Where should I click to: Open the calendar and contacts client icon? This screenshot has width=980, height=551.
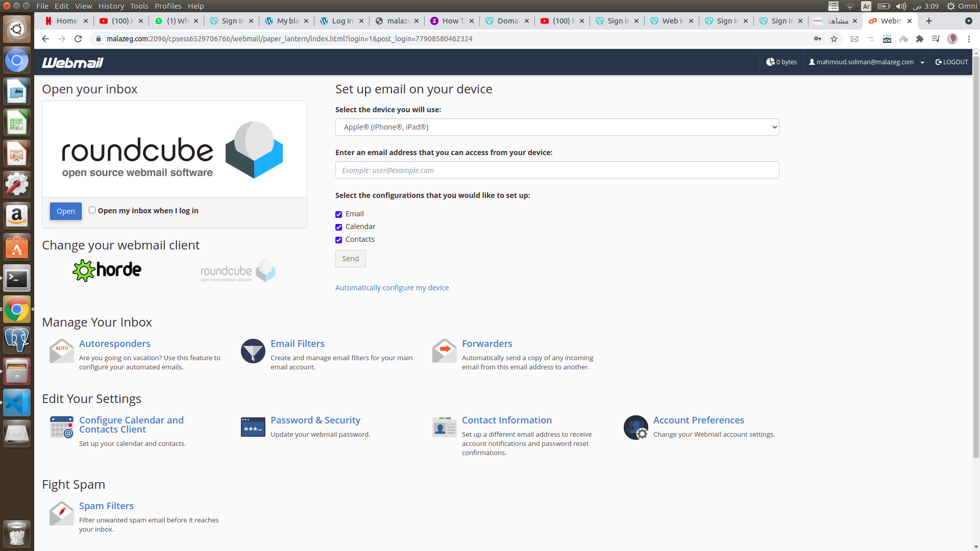[x=62, y=427]
